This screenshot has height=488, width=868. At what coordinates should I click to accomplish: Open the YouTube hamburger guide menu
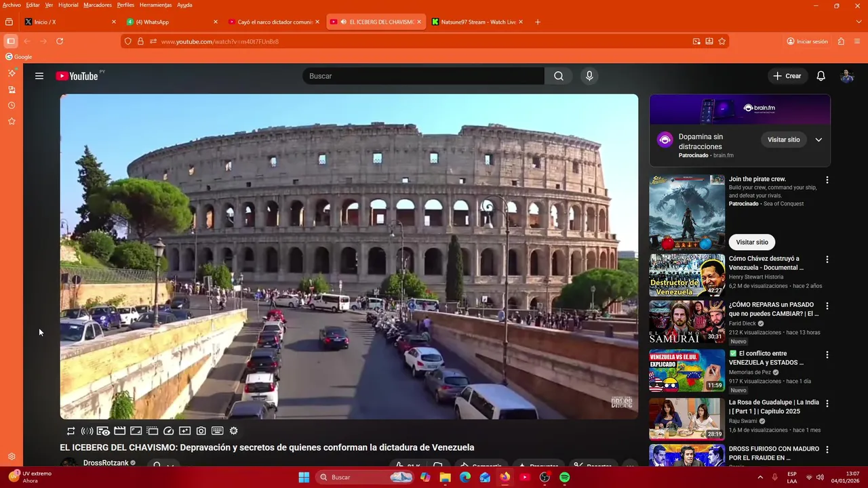tap(39, 76)
